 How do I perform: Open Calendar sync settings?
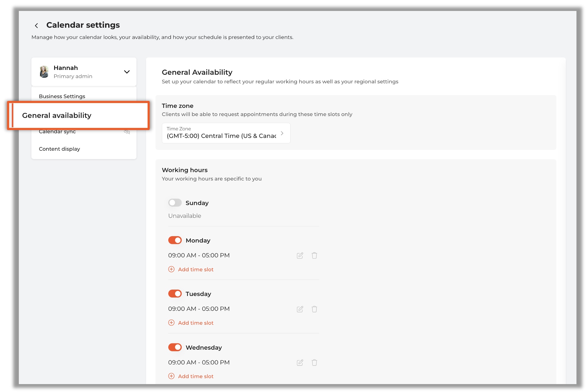[x=57, y=132]
